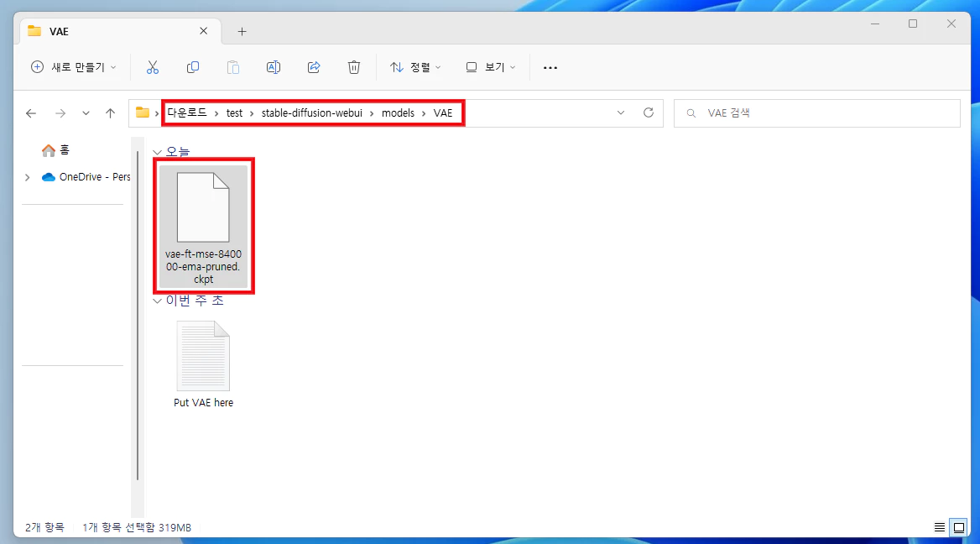Open the 보기 (View) dropdown
The width and height of the screenshot is (980, 544).
[x=491, y=67]
